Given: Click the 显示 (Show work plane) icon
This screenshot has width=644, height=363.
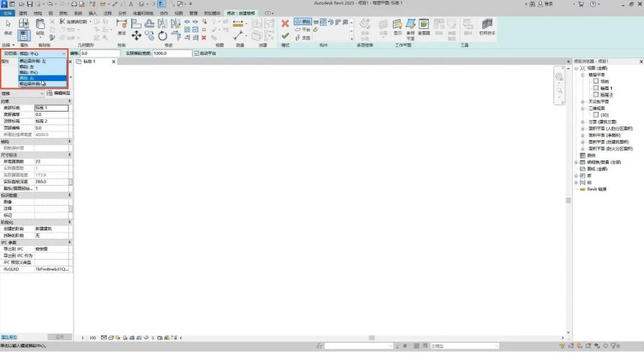Looking at the screenshot, I should click(398, 27).
